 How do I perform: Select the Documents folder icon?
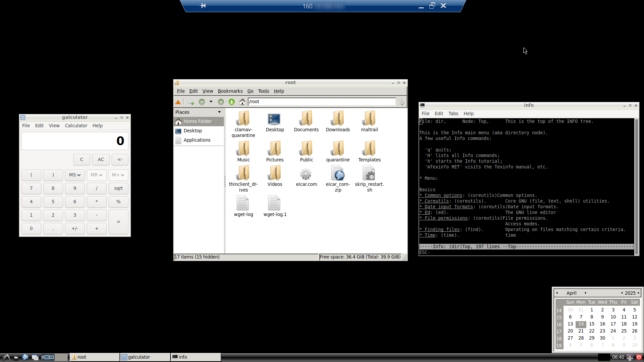[x=306, y=119]
